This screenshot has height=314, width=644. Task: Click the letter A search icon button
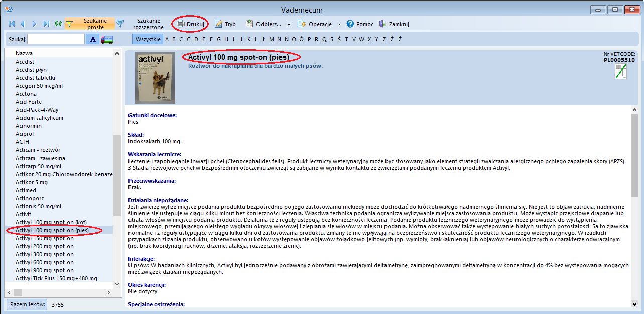93,39
